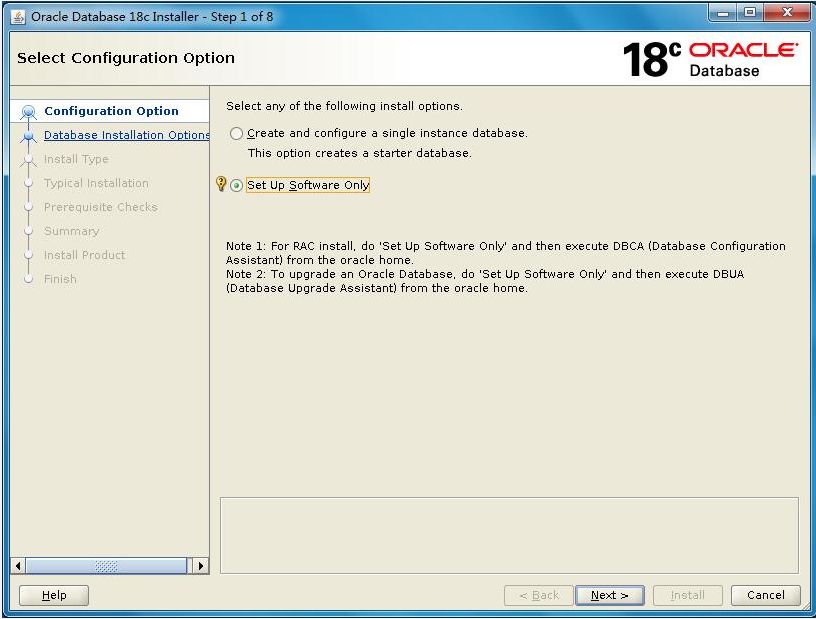Click the 'Select Configuration Option' heading

click(126, 58)
